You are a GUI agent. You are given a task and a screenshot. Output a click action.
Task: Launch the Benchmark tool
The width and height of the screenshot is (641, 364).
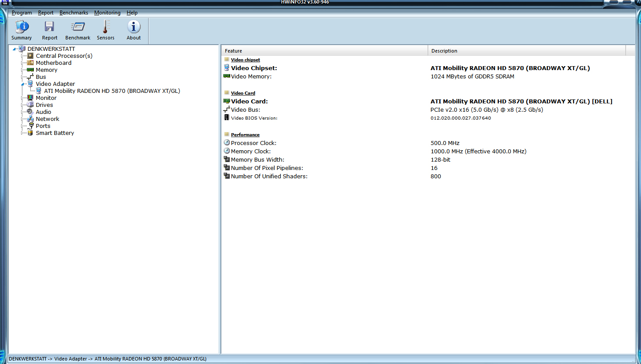(x=78, y=30)
